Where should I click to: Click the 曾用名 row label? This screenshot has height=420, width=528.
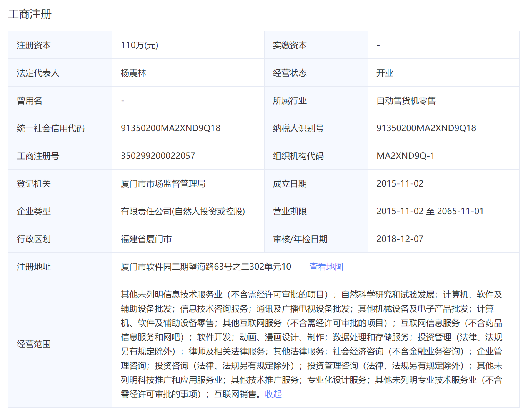point(30,100)
